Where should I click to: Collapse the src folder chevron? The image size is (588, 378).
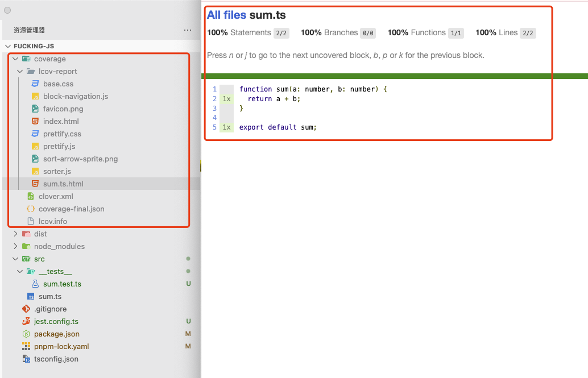click(x=15, y=259)
